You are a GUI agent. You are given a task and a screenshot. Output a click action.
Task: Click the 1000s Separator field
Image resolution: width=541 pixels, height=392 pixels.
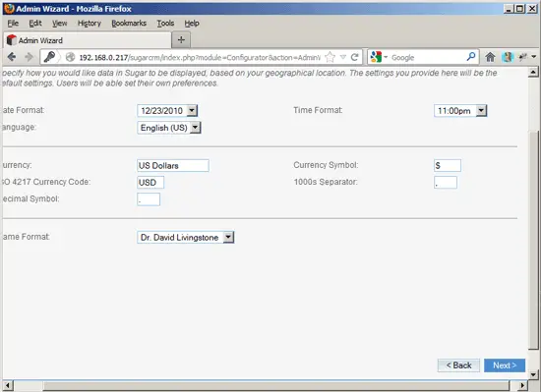point(446,182)
